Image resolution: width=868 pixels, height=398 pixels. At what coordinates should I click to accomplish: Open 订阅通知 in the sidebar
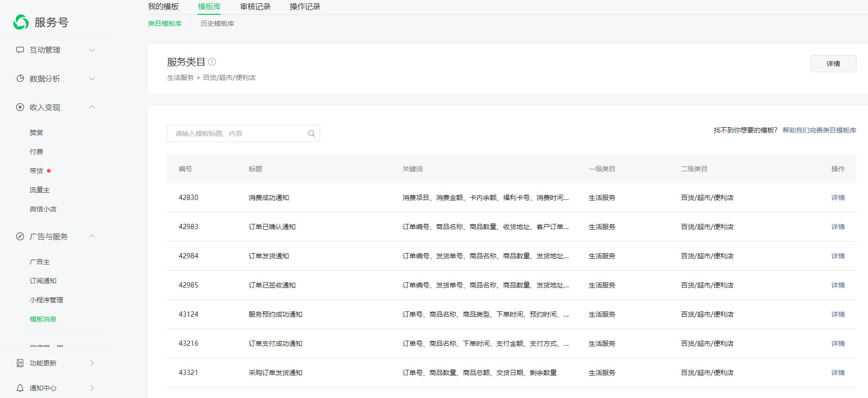(43, 281)
